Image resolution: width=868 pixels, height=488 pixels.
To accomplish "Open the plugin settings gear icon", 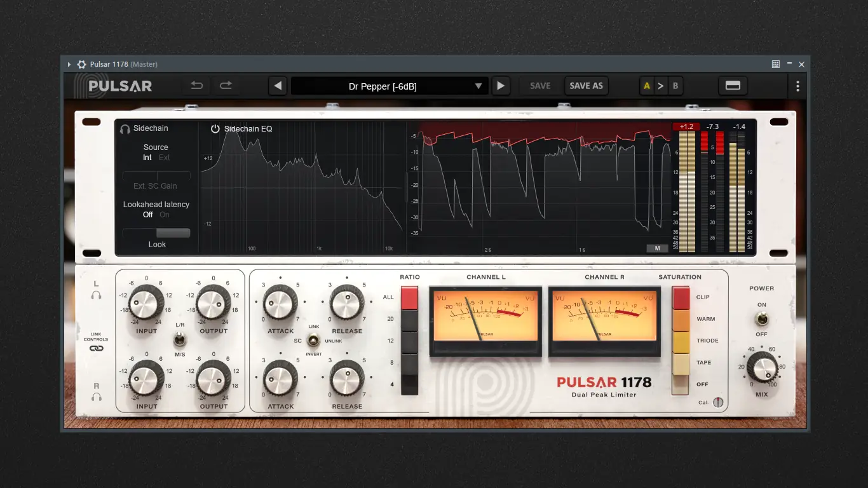I will (x=81, y=64).
